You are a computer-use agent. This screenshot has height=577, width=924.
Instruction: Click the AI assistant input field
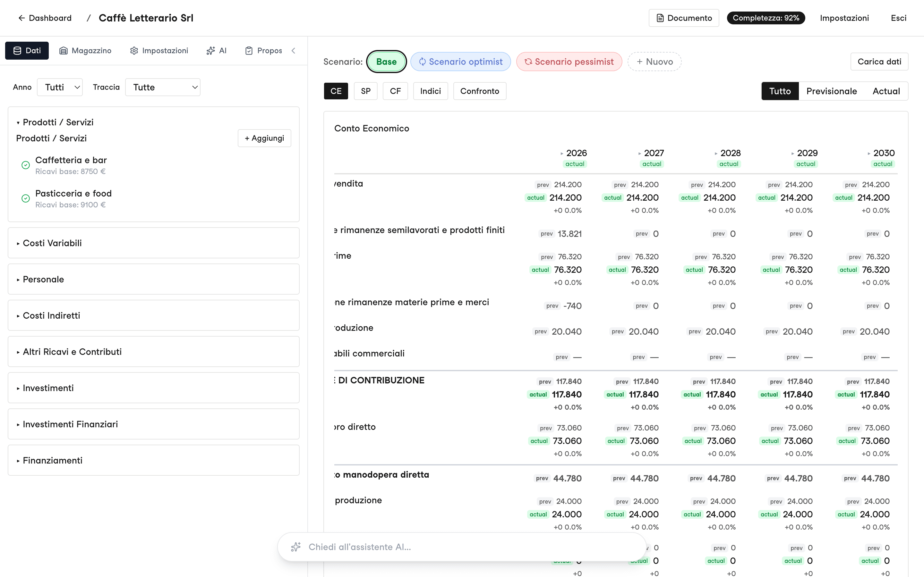462,547
